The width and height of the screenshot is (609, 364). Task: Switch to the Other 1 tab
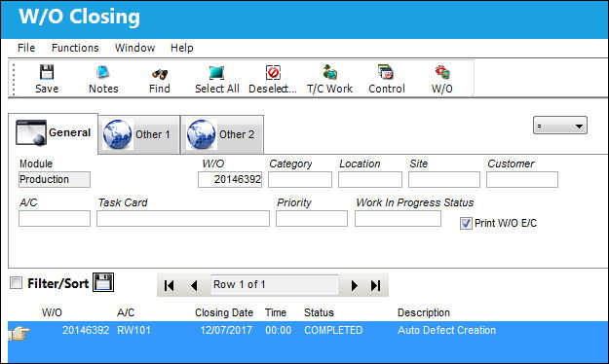139,134
